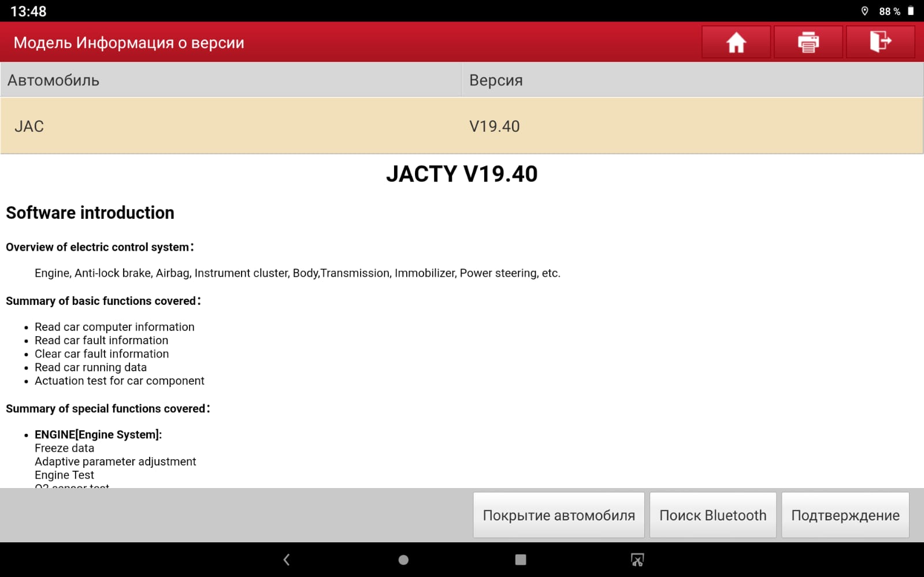Tap 'Adaptive parameter adjustment' line
924x577 pixels.
coord(116,461)
